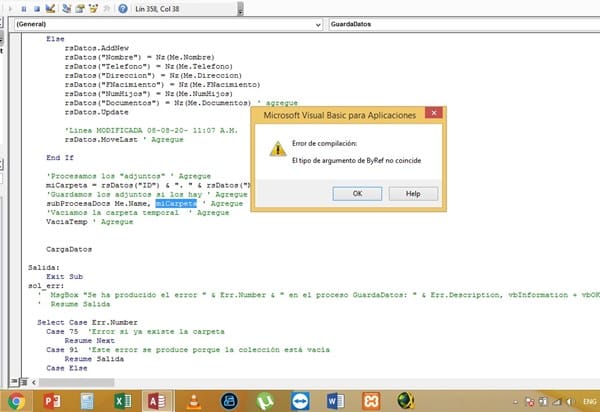Click the Break (pause) toolbar icon
This screenshot has height=412, width=600.
22,8
